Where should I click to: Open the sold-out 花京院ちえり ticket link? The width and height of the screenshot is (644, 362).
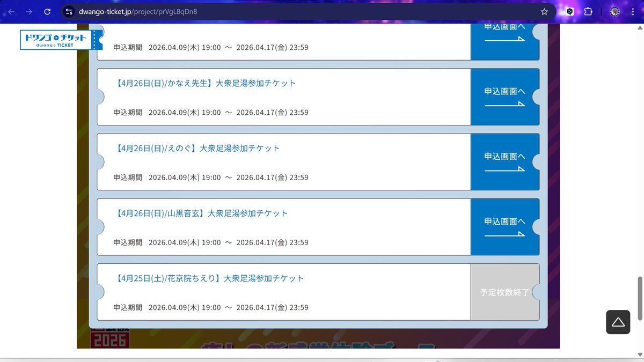coord(208,278)
